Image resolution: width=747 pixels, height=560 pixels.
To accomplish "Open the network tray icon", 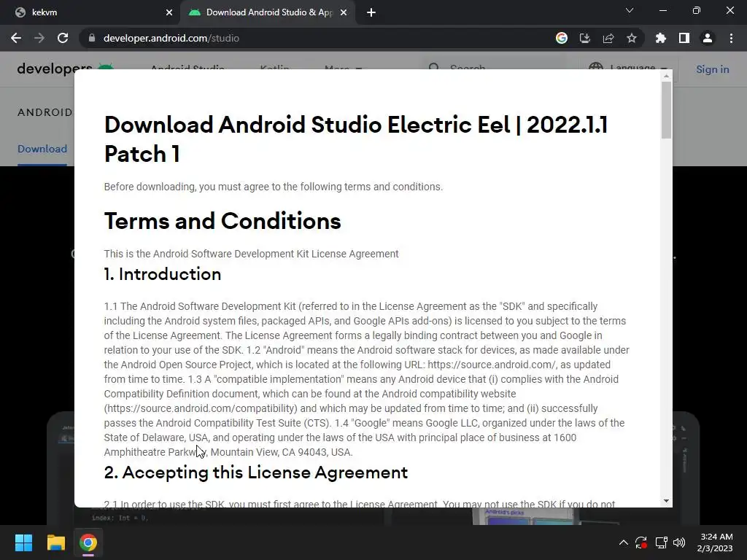I will click(661, 542).
